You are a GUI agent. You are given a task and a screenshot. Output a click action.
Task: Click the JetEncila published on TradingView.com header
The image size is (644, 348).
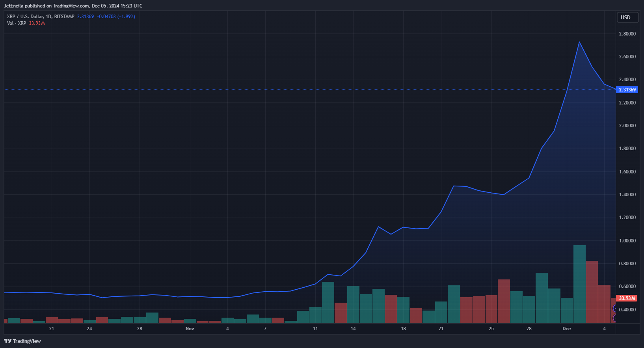tap(73, 6)
